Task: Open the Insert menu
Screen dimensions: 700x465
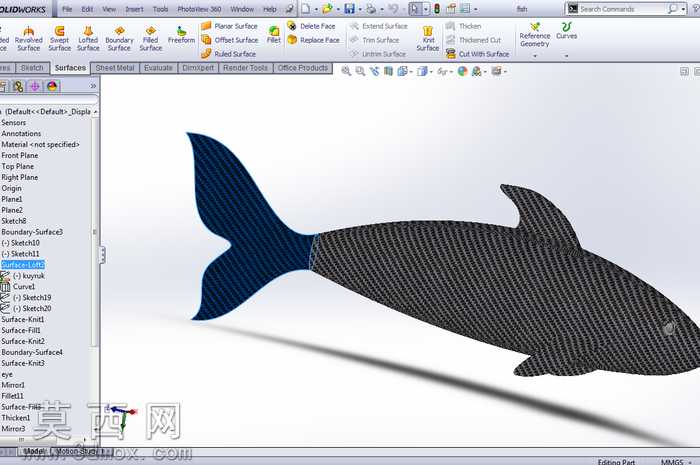Action: pos(134,9)
